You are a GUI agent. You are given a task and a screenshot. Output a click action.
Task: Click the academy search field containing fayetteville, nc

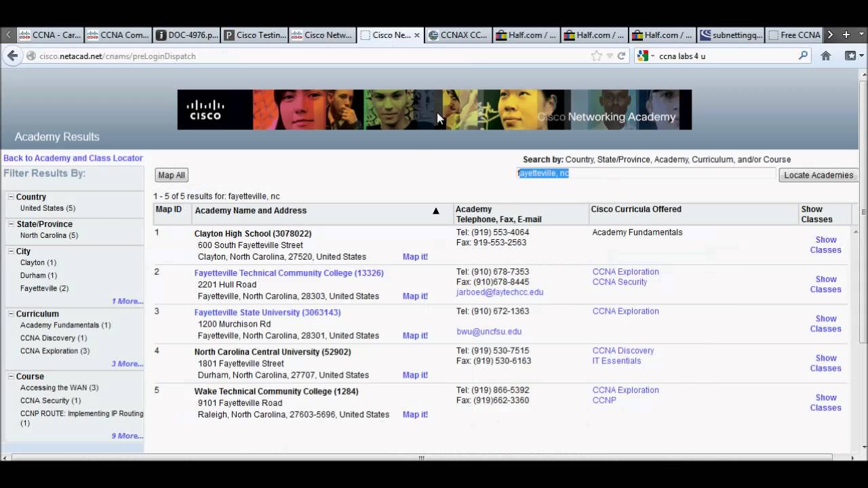point(646,174)
